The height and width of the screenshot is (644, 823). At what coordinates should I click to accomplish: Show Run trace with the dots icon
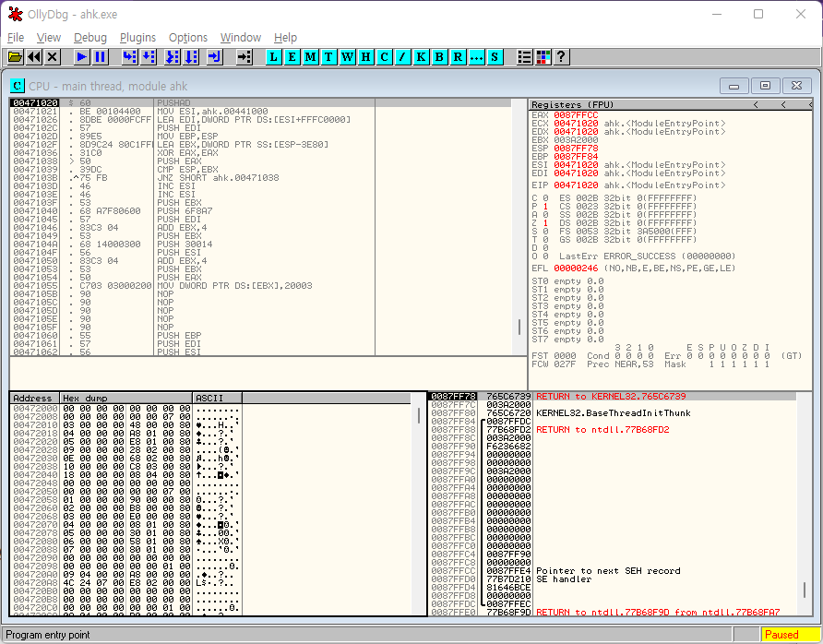pos(476,56)
